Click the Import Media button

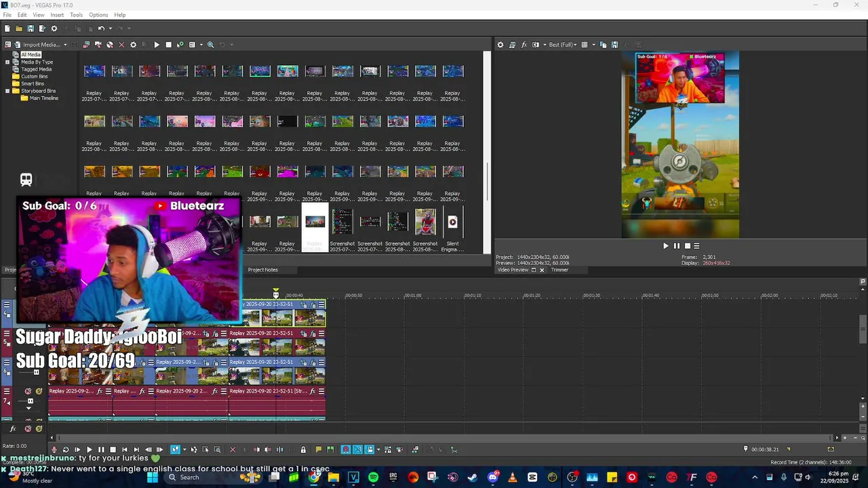click(38, 45)
